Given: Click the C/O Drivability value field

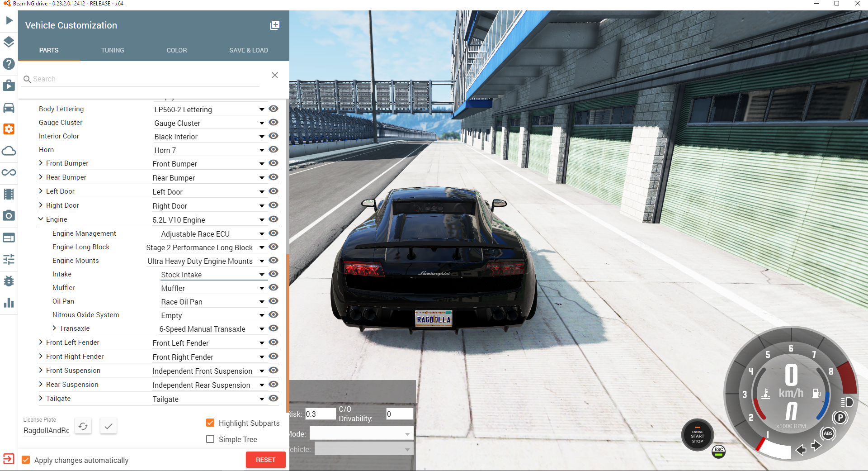Looking at the screenshot, I should pos(400,414).
